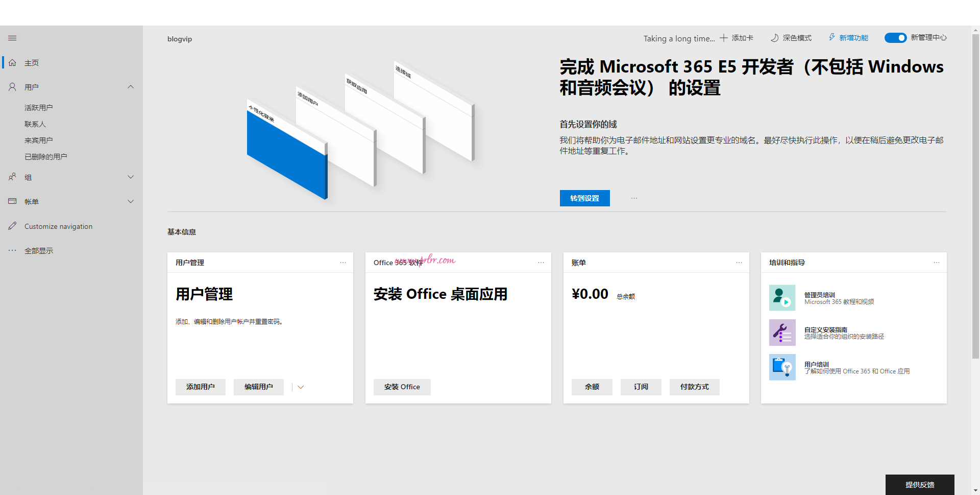Open the 账单 card options menu
The image size is (980, 495).
tap(739, 262)
